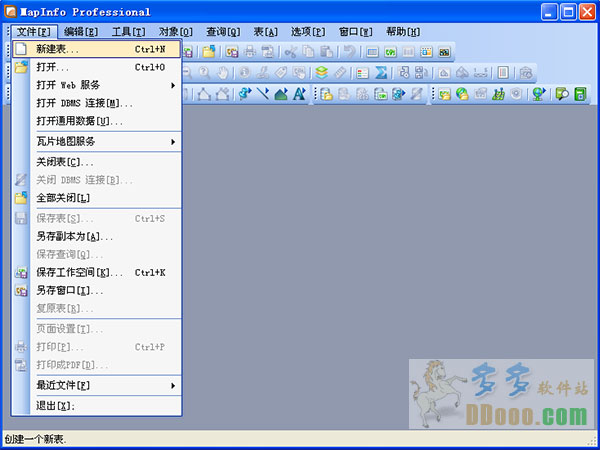
Task: Choose 关闭表[C]... menu item
Action: [96, 162]
